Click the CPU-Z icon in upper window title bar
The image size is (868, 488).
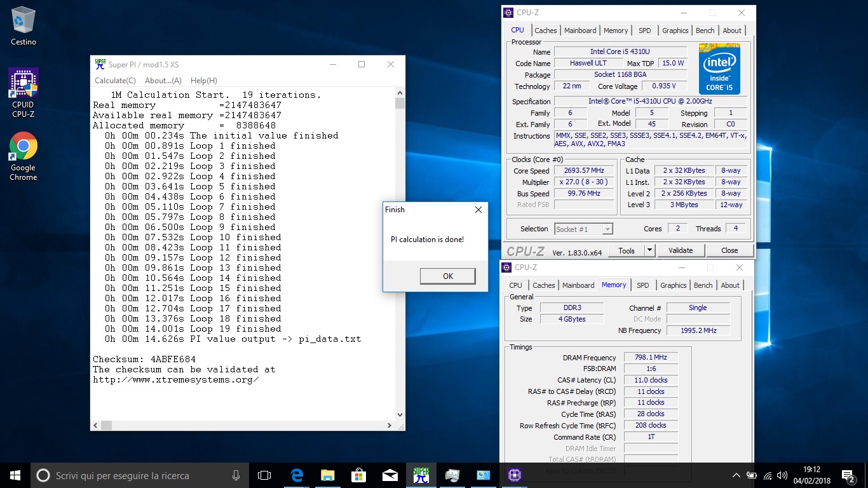(x=508, y=13)
